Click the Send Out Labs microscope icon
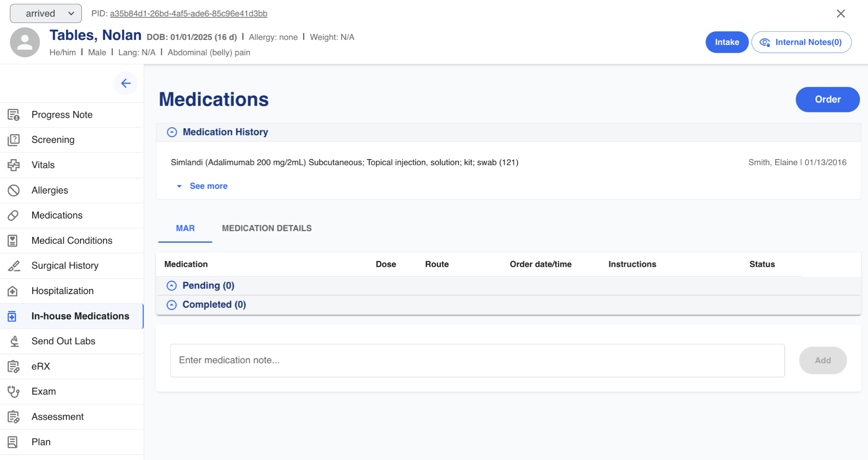This screenshot has height=460, width=868. click(x=14, y=341)
